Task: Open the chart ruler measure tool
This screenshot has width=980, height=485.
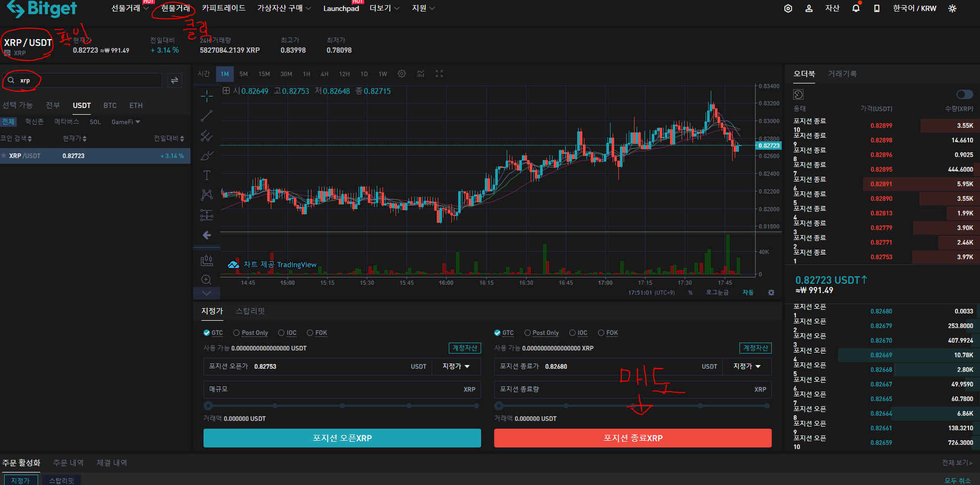Action: tap(207, 260)
